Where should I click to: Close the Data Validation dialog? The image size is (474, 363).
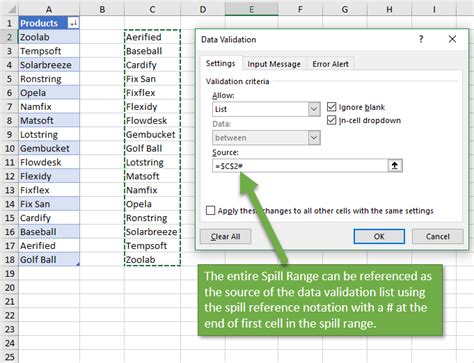pos(452,39)
